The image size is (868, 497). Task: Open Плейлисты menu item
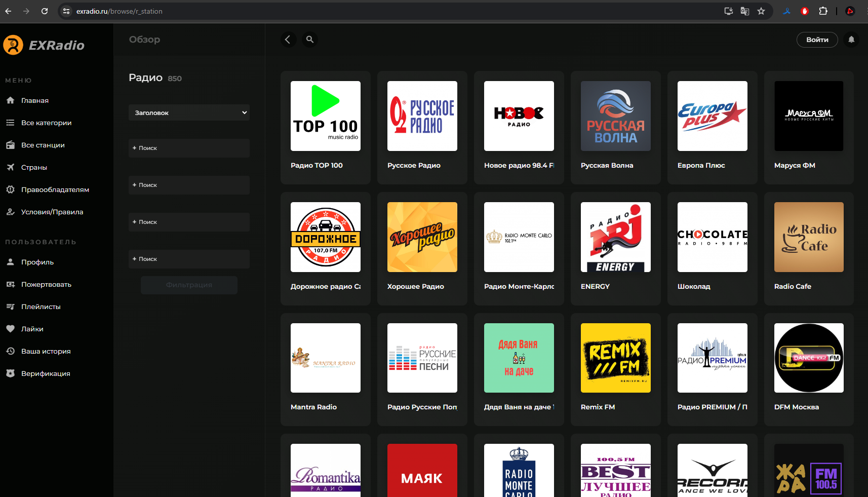coord(41,307)
